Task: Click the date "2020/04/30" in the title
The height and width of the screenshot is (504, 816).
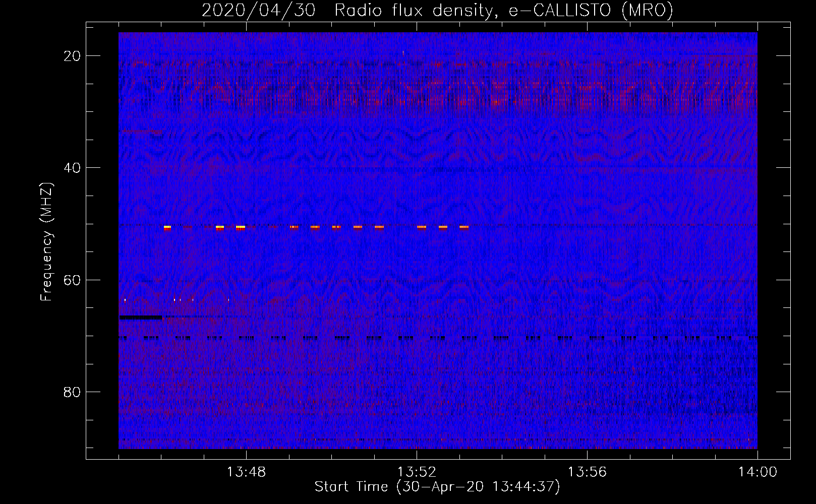Action: [259, 10]
